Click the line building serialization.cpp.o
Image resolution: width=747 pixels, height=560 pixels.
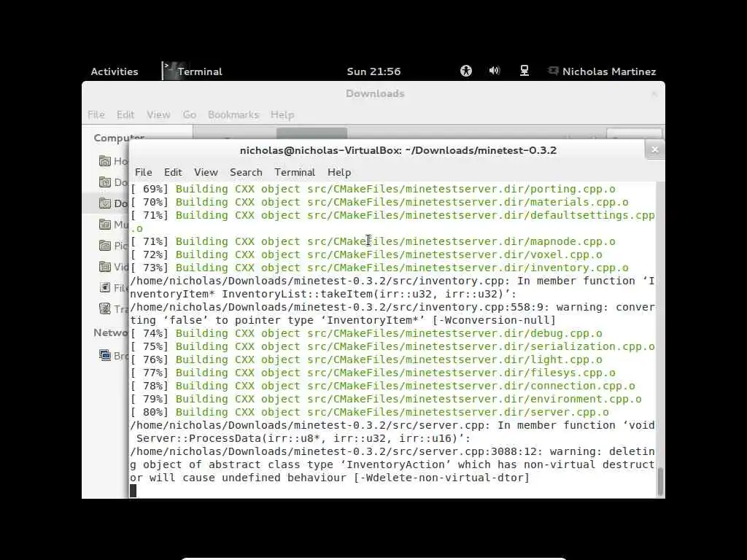392,346
